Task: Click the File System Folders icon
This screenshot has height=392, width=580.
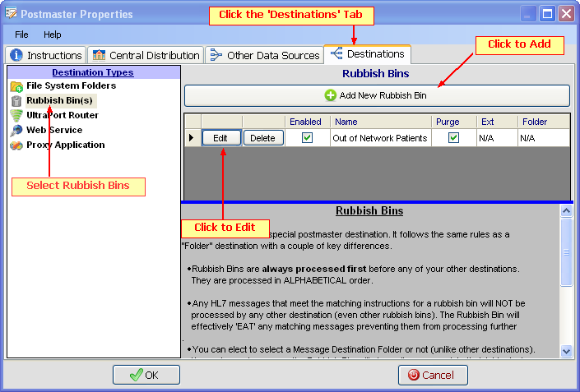Action: (16, 86)
